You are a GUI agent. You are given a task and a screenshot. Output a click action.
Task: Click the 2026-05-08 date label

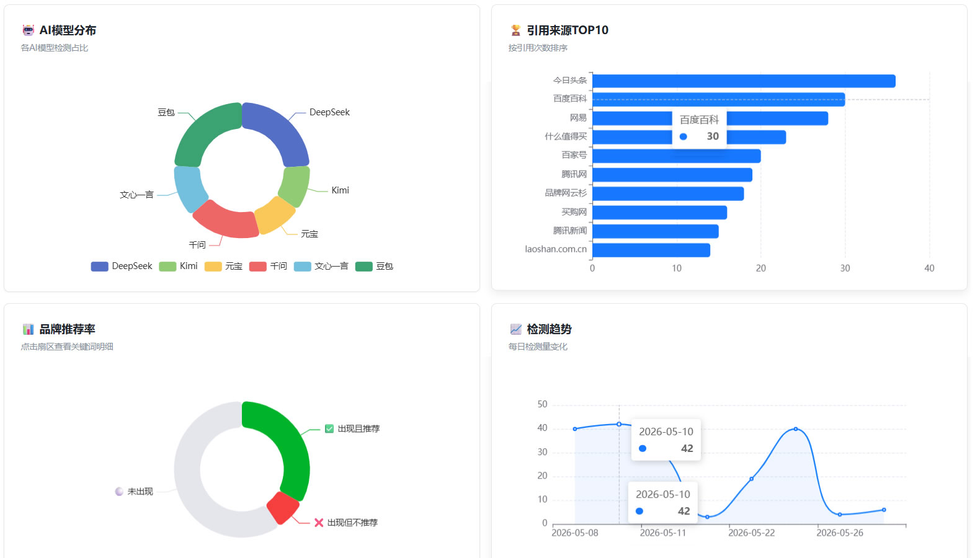[575, 533]
